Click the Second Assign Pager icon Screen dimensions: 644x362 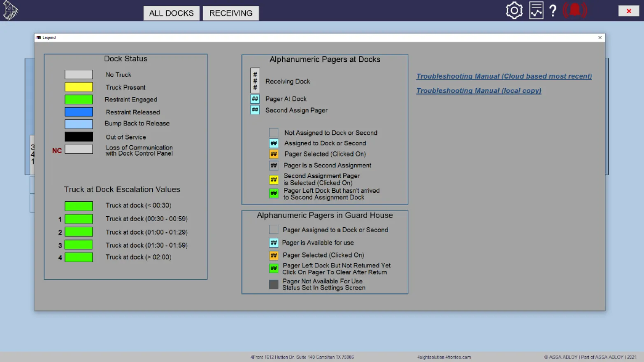pos(255,110)
